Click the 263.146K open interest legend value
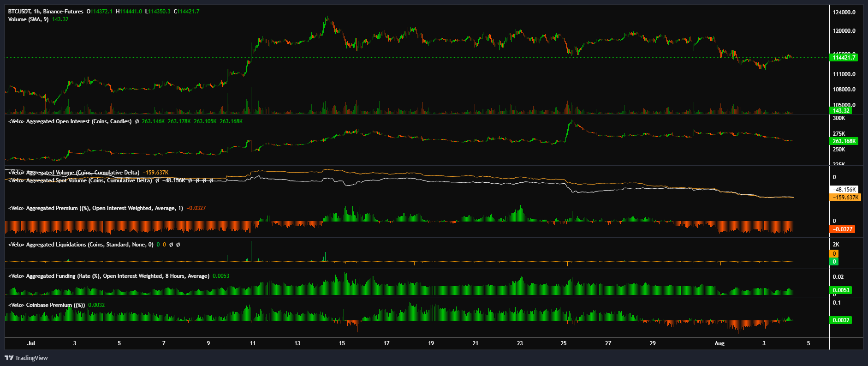 tap(153, 121)
